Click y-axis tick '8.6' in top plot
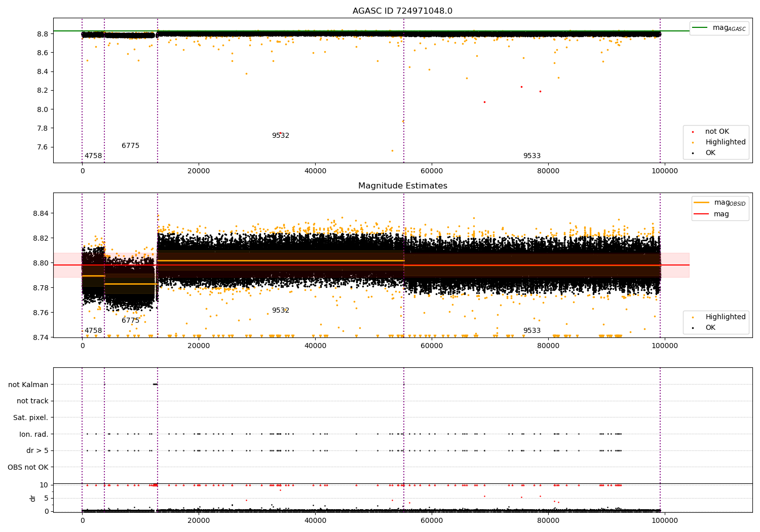 (43, 53)
